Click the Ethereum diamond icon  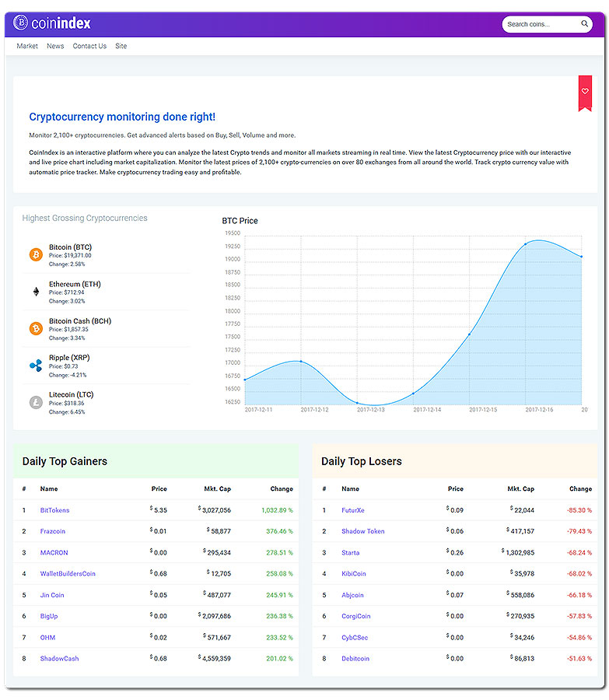tap(36, 292)
